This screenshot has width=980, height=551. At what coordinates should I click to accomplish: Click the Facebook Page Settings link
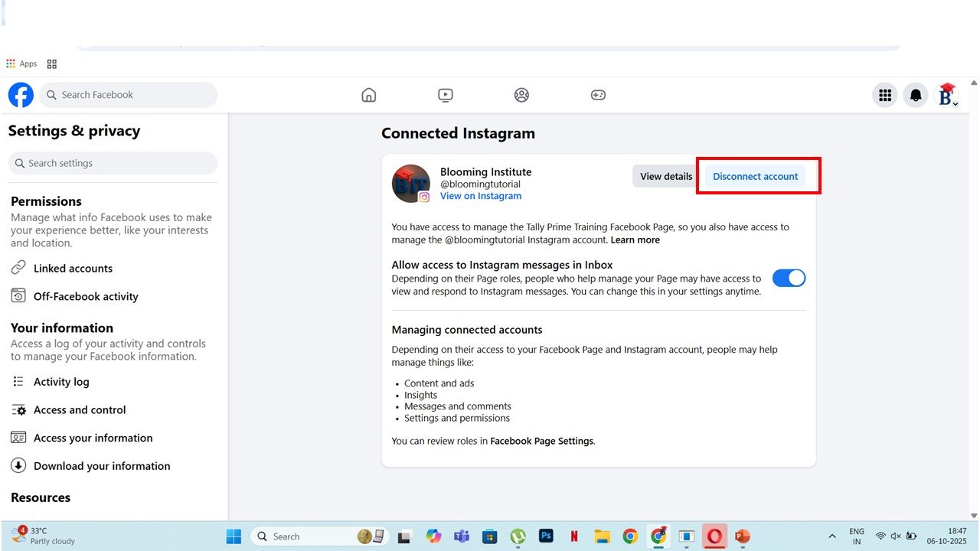pos(541,441)
